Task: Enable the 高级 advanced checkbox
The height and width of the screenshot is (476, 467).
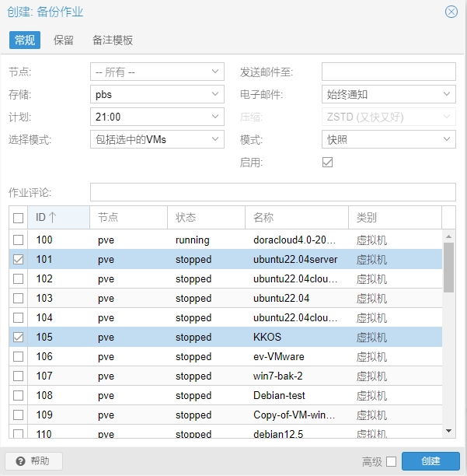Action: 391,462
